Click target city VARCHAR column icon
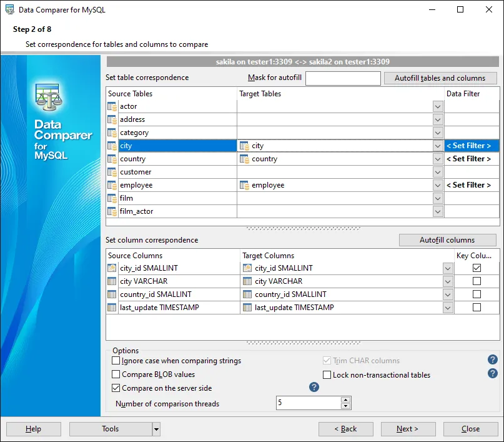504x442 pixels. (x=247, y=281)
